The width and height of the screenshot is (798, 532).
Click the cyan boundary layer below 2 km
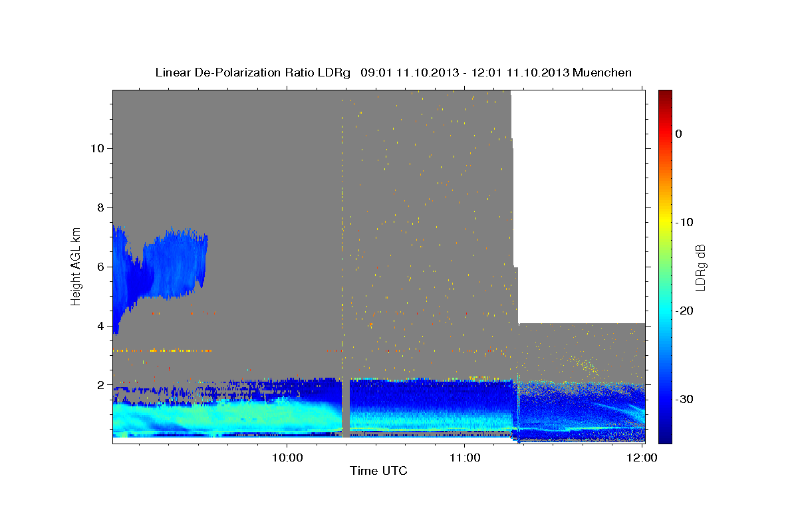click(x=226, y=418)
